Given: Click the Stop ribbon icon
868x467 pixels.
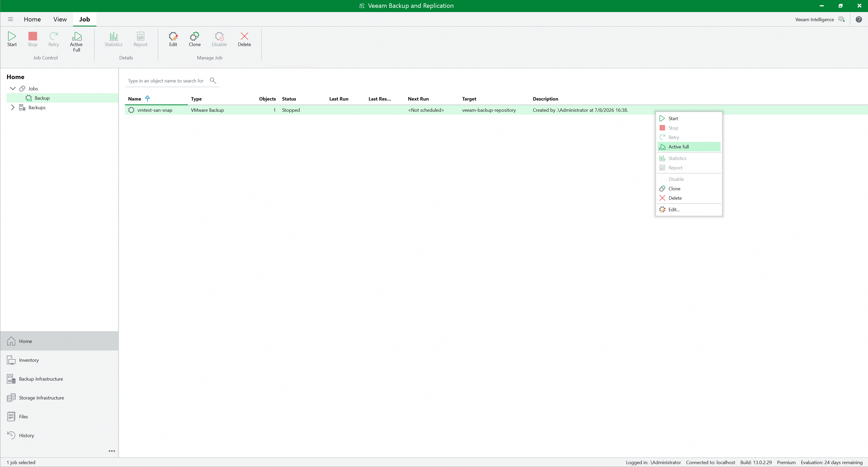Looking at the screenshot, I should pyautogui.click(x=32, y=39).
